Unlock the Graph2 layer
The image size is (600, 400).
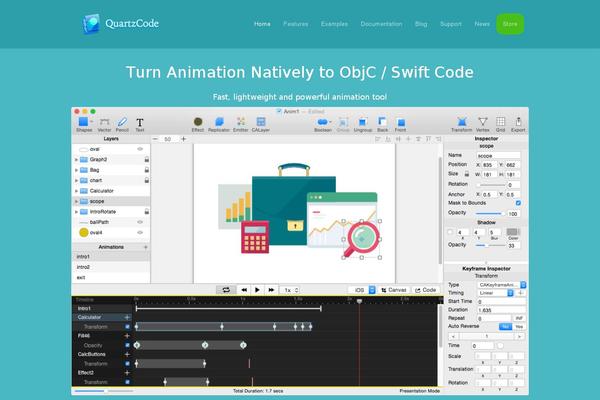click(x=147, y=159)
